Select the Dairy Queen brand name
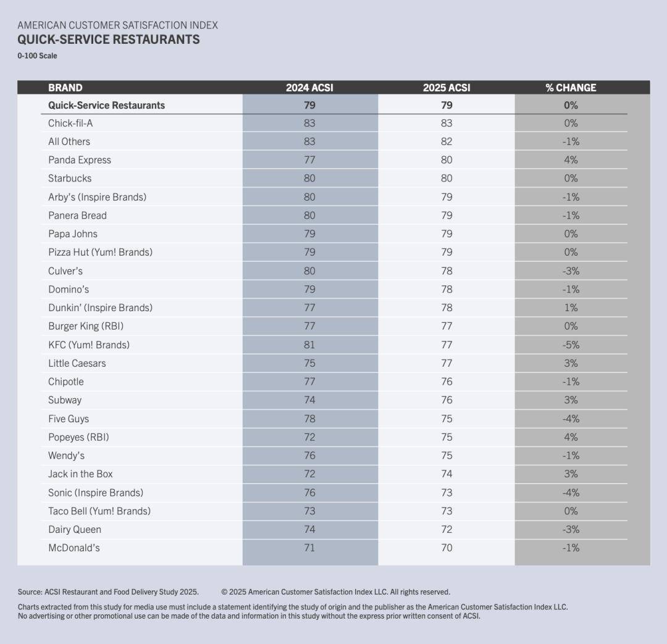 click(75, 529)
